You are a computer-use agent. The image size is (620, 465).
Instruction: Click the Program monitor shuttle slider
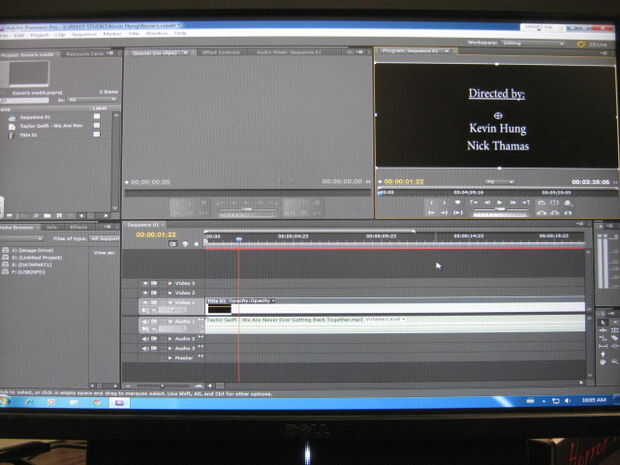(500, 209)
